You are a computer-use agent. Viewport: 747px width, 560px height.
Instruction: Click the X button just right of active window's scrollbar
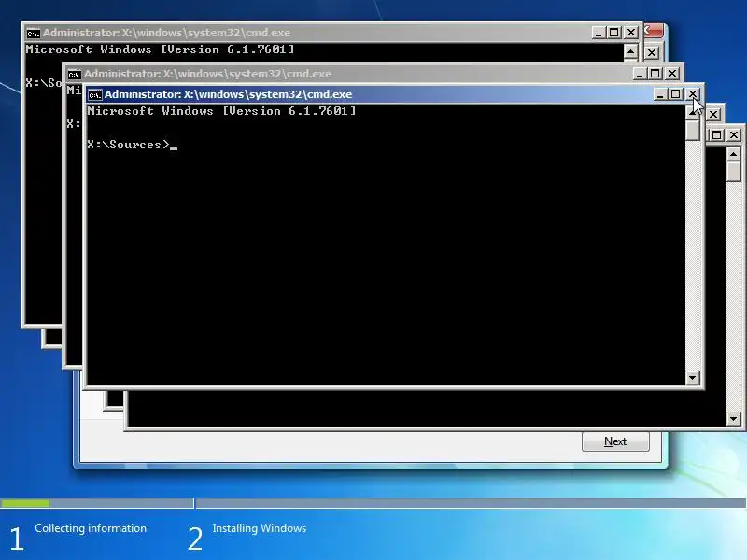coord(713,114)
